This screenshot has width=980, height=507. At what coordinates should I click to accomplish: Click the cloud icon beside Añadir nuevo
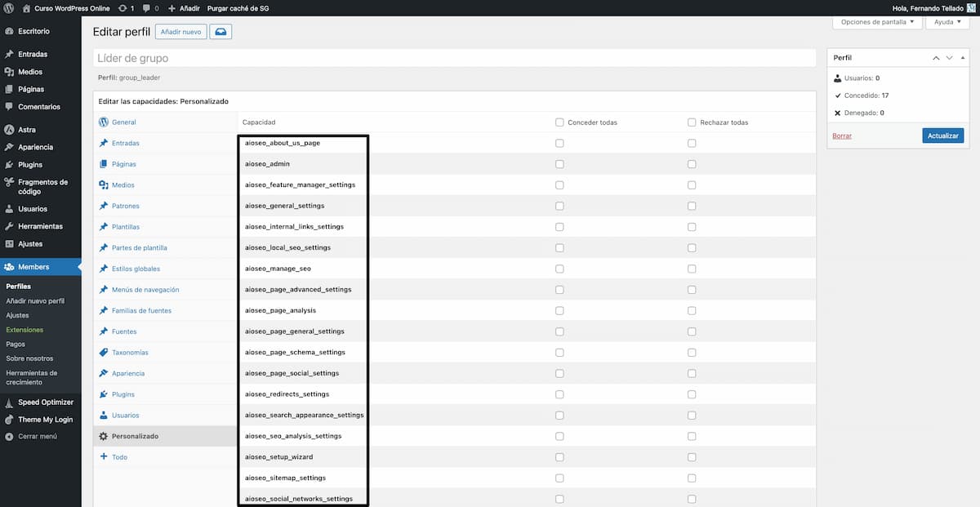pyautogui.click(x=220, y=31)
